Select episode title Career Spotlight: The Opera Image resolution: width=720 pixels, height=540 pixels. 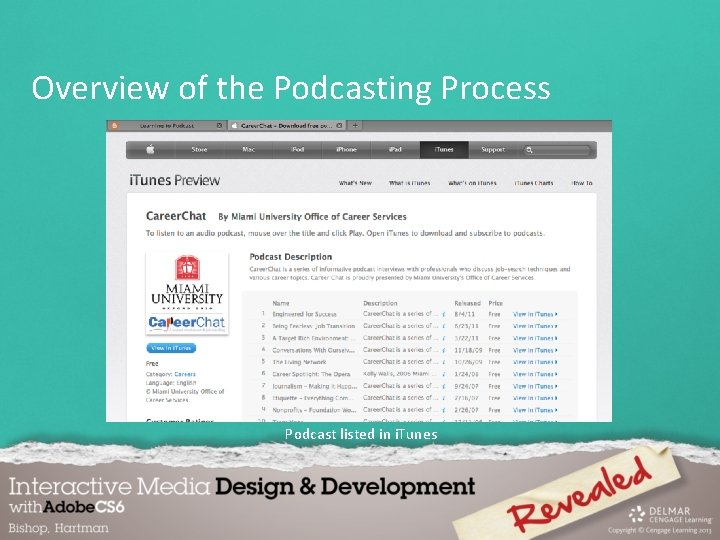tap(311, 374)
